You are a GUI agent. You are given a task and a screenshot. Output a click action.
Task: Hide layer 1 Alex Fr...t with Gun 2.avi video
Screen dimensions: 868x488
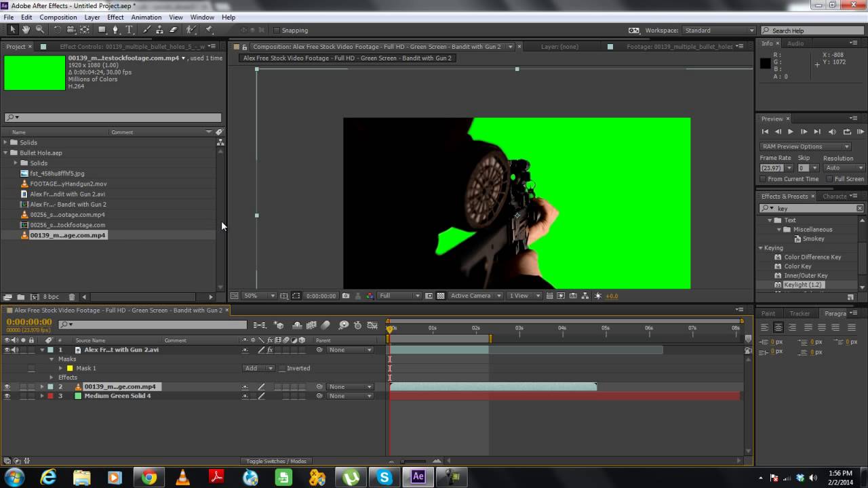pyautogui.click(x=7, y=350)
